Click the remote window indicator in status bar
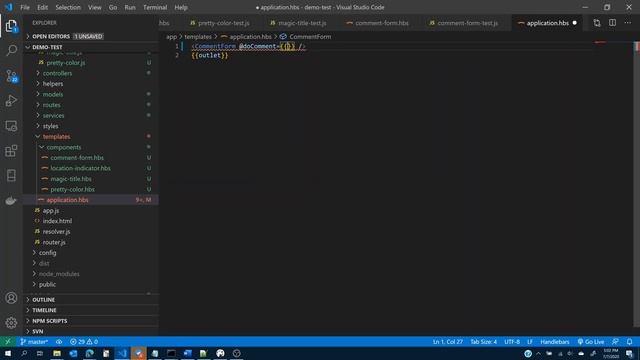 (x=8, y=342)
